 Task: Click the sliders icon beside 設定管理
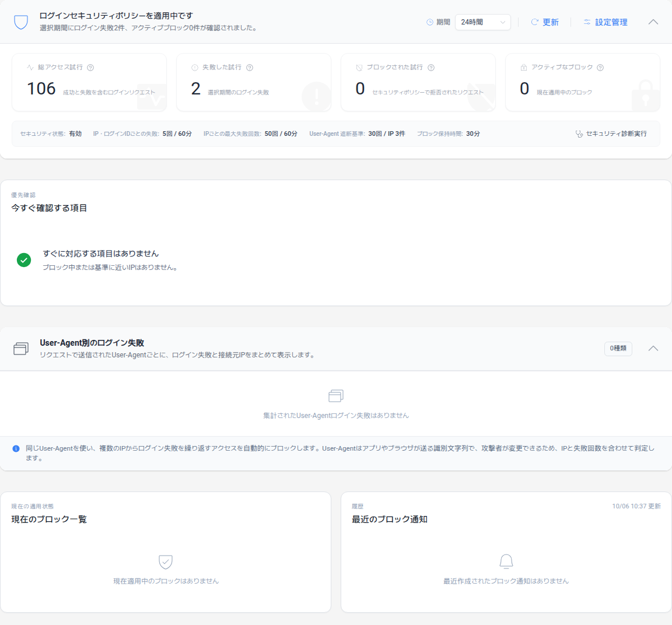(x=587, y=22)
